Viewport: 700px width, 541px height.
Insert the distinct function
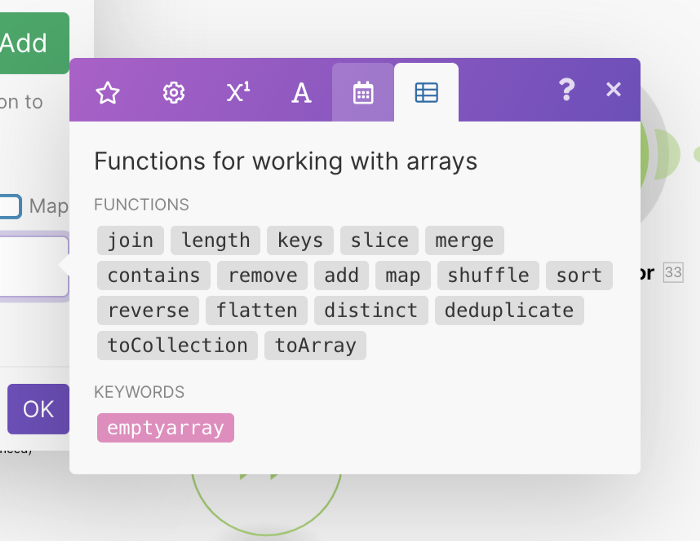371,310
